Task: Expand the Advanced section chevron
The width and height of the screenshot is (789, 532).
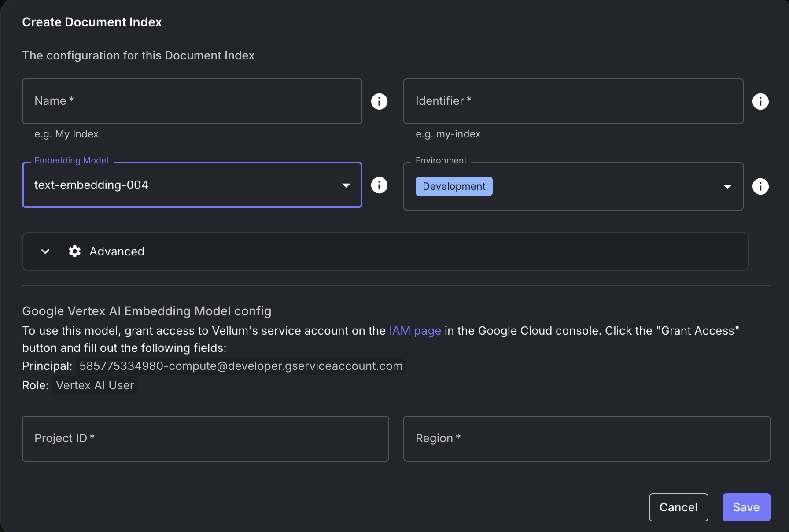Action: tap(45, 251)
